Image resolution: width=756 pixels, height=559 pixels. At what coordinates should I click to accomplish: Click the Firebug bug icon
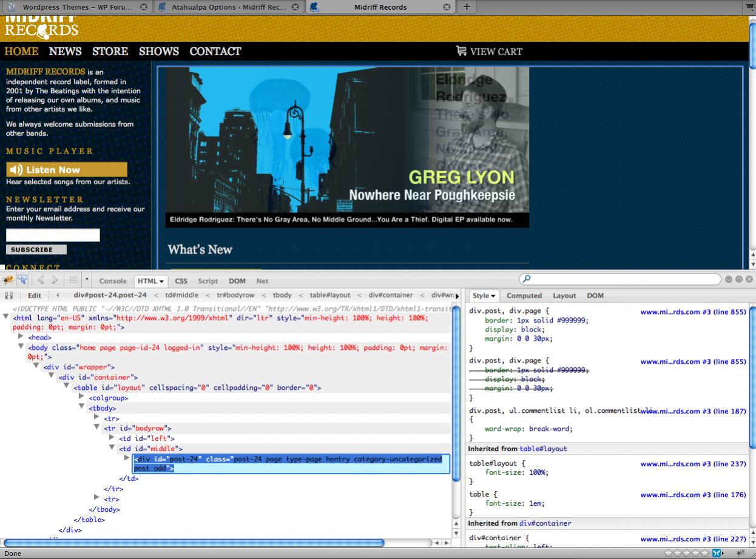tap(8, 280)
